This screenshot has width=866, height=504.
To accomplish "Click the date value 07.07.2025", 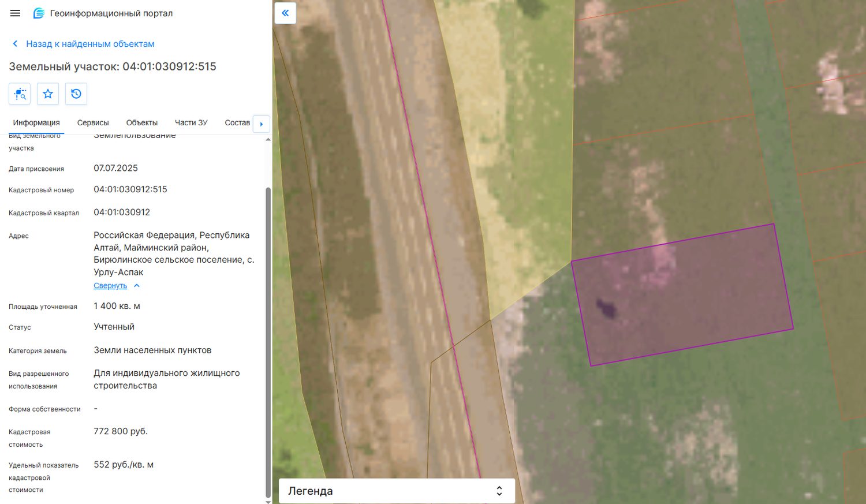I will pyautogui.click(x=116, y=169).
